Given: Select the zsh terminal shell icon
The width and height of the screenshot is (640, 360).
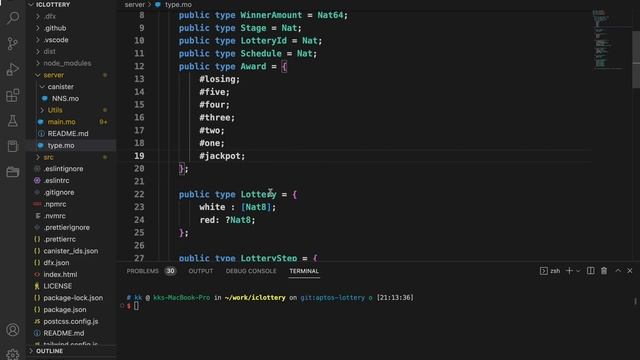Looking at the screenshot, I should point(544,271).
